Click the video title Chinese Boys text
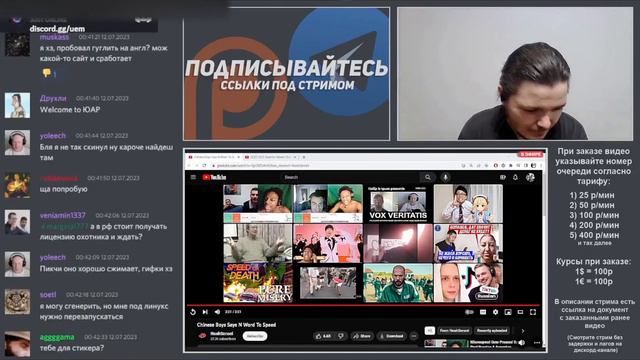640x360 pixels. [236, 325]
